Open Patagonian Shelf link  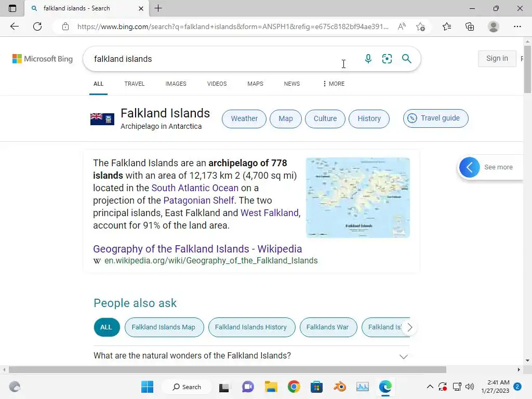point(198,201)
